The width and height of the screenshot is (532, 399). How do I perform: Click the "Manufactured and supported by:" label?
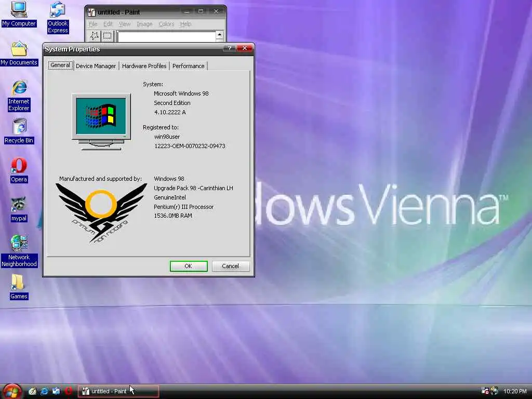click(x=100, y=179)
